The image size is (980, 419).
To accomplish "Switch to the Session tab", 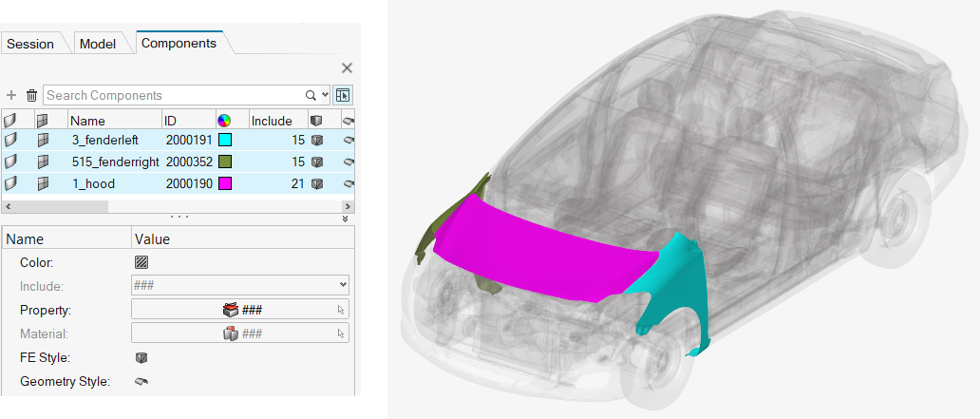I will pos(30,44).
